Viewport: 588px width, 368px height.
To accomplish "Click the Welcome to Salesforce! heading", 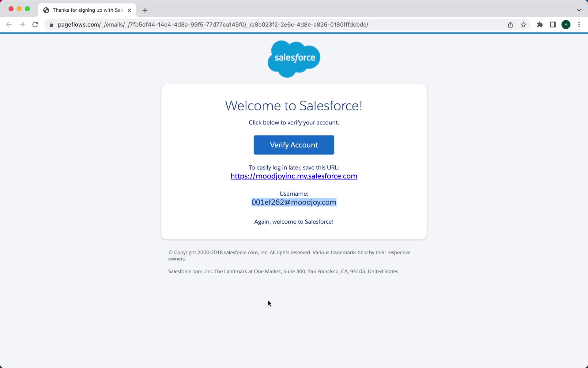I will (294, 106).
